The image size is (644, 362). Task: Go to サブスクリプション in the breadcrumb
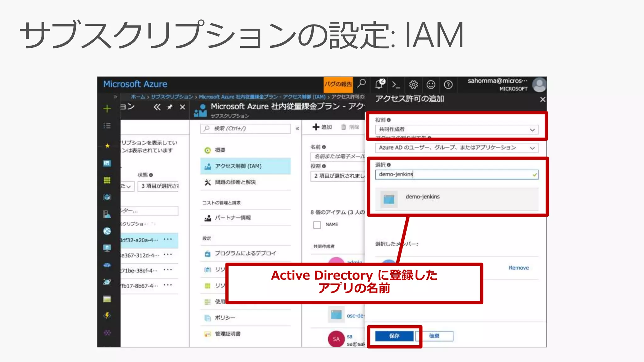point(172,97)
